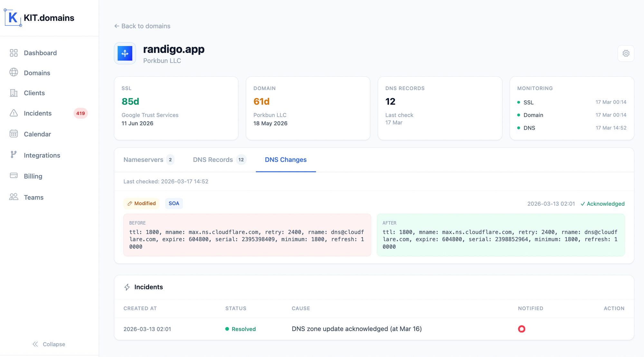644x357 pixels.
Task: Open the Billing card icon
Action: 14,175
